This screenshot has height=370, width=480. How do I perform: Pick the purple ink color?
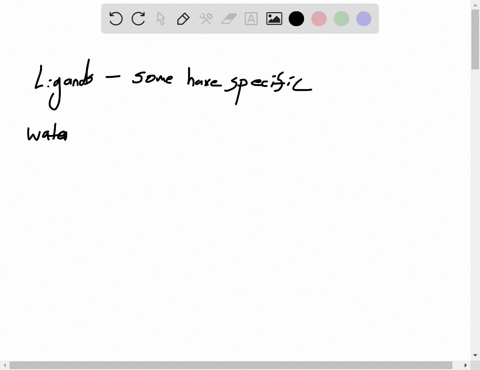364,19
